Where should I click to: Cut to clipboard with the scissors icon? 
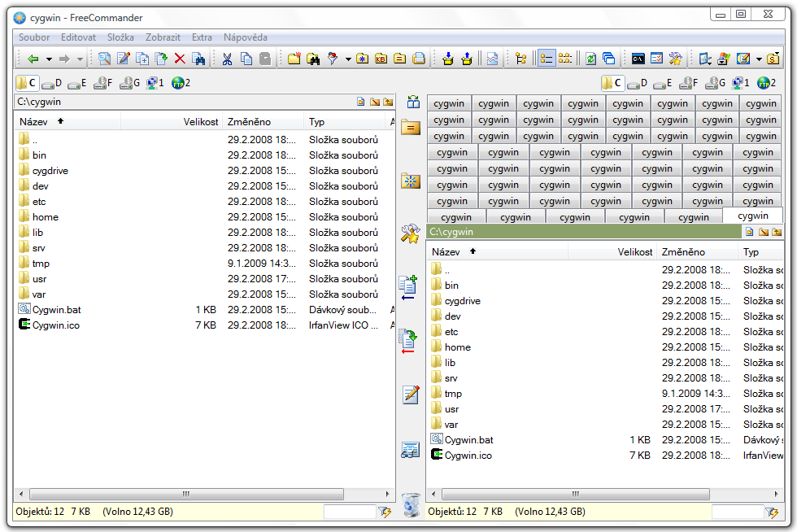pyautogui.click(x=227, y=59)
